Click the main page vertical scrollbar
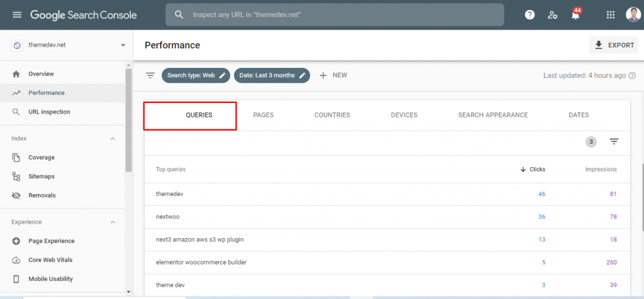Screen dimensions: 644x299 pyautogui.click(x=642, y=197)
